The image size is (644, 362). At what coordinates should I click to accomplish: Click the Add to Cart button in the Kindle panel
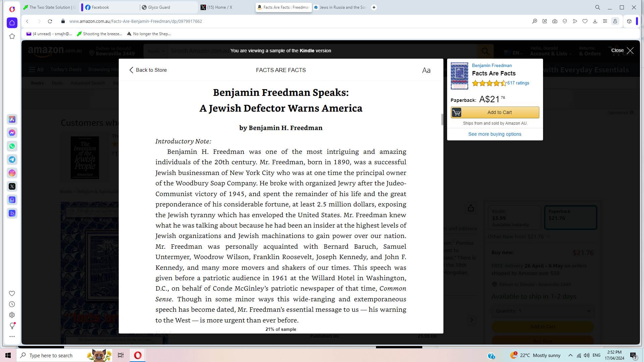point(495,112)
